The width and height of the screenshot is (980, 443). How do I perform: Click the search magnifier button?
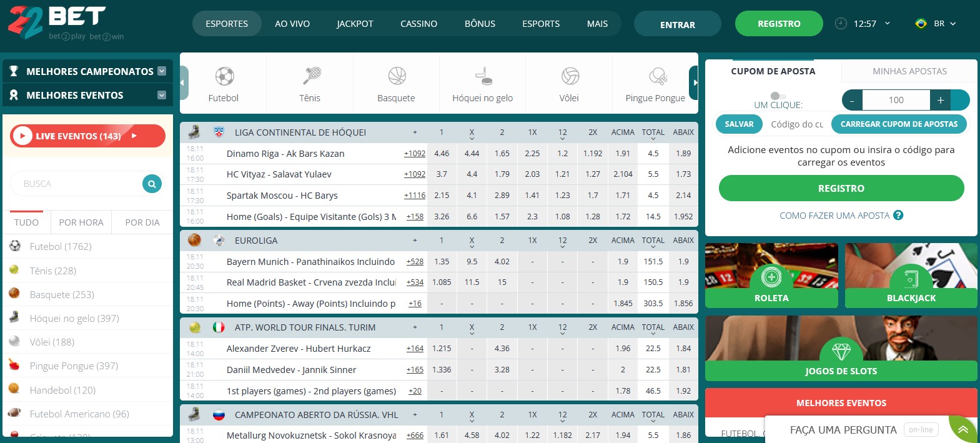[152, 184]
